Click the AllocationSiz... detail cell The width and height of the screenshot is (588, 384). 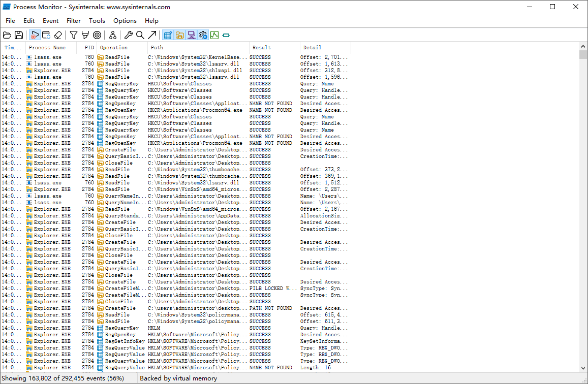coord(324,216)
